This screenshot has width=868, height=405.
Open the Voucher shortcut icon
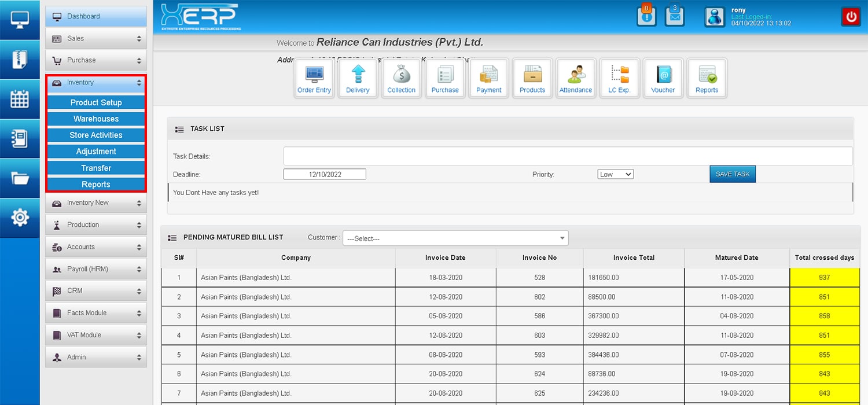click(x=663, y=78)
